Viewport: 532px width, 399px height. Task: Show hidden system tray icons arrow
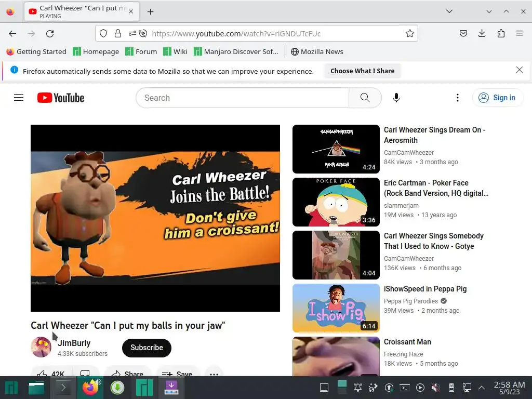point(482,388)
